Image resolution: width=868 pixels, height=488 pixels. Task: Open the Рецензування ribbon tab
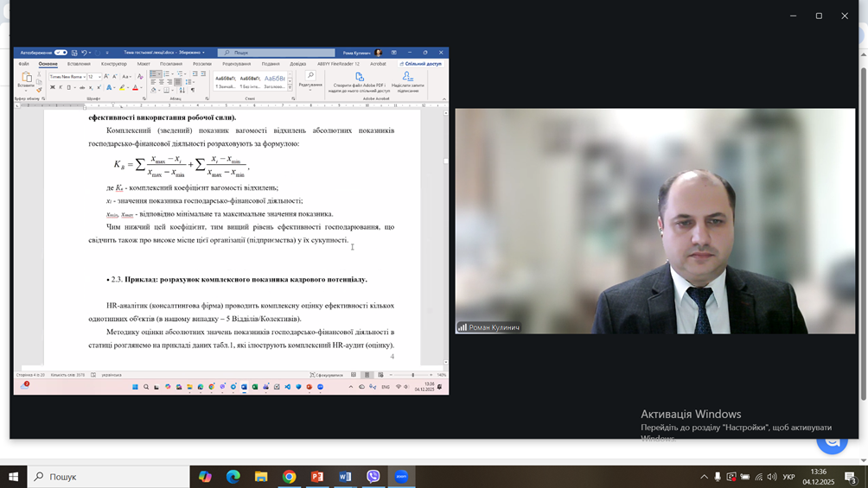(x=236, y=64)
